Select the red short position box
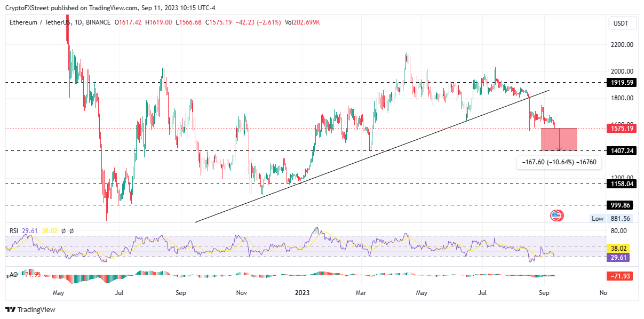 [559, 139]
